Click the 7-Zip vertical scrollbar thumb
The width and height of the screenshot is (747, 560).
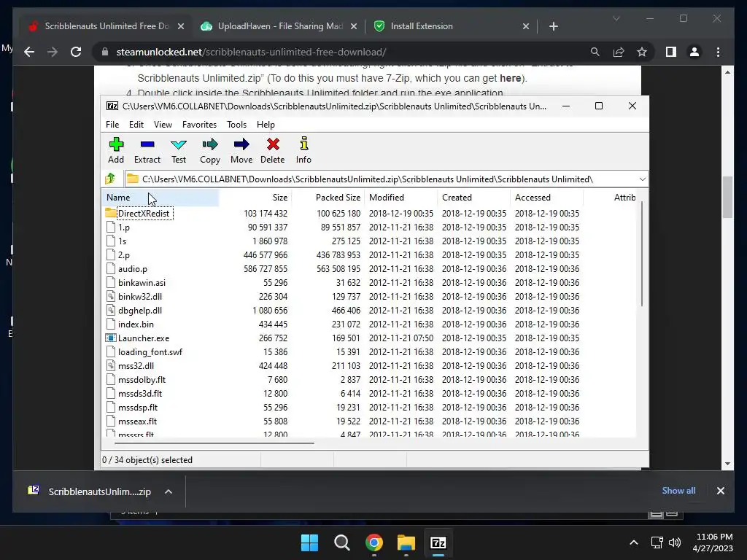[x=642, y=254]
